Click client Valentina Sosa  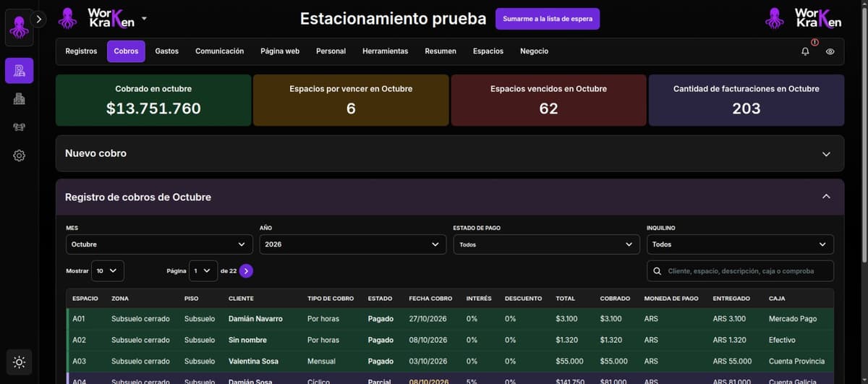point(255,362)
